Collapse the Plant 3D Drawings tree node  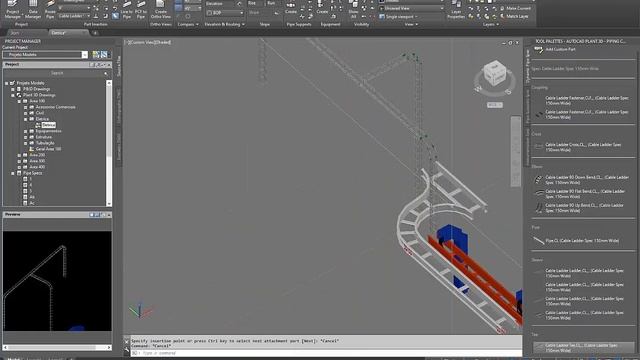(x=13, y=95)
